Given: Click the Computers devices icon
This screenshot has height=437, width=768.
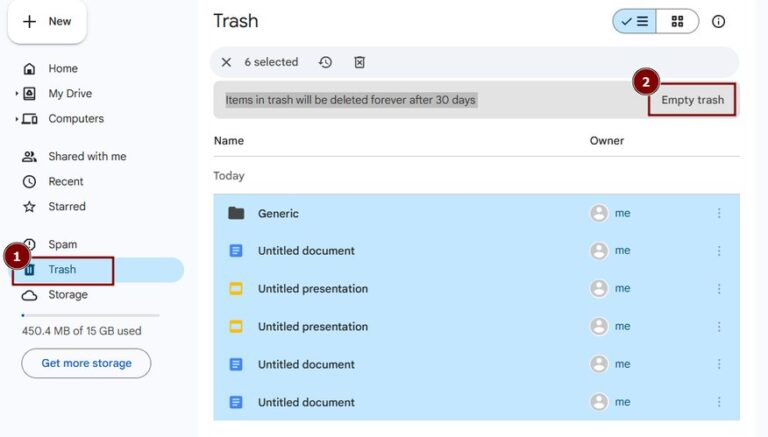Looking at the screenshot, I should click(x=29, y=119).
